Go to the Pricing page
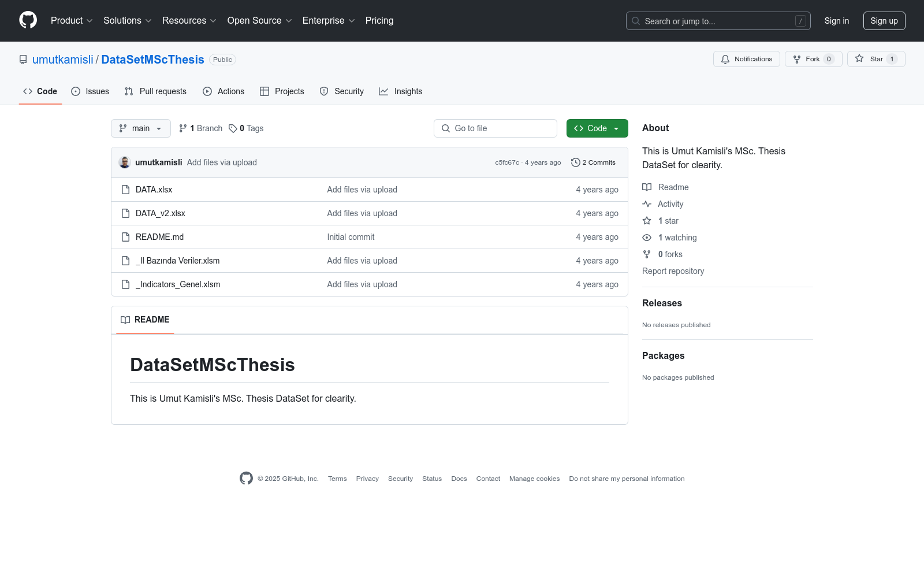924x578 pixels. [379, 21]
